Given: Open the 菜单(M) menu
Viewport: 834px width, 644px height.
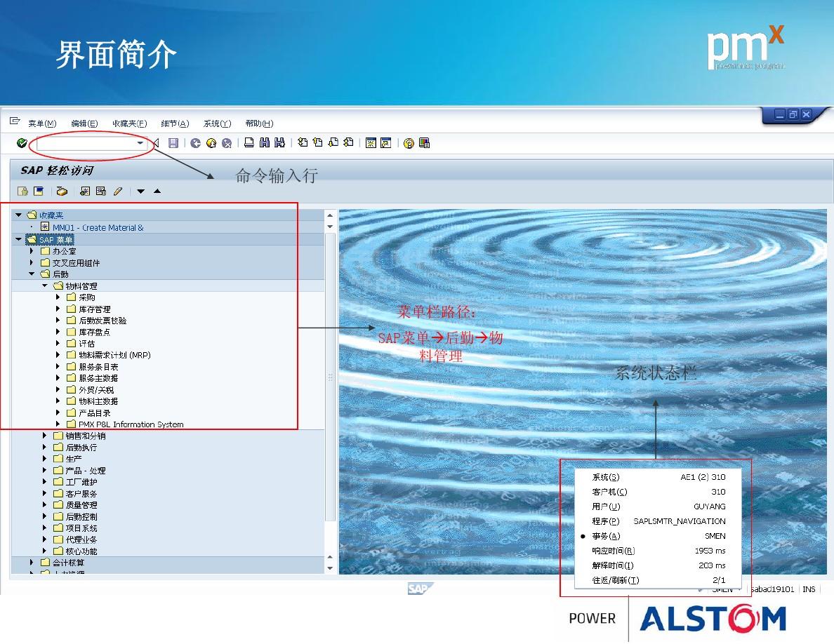Looking at the screenshot, I should pyautogui.click(x=43, y=123).
